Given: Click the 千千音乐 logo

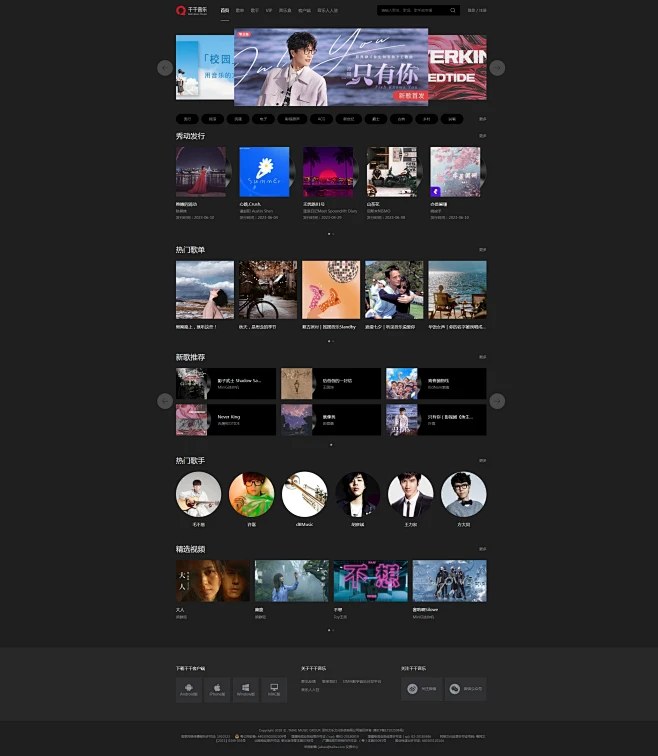Looking at the screenshot, I should click(191, 10).
